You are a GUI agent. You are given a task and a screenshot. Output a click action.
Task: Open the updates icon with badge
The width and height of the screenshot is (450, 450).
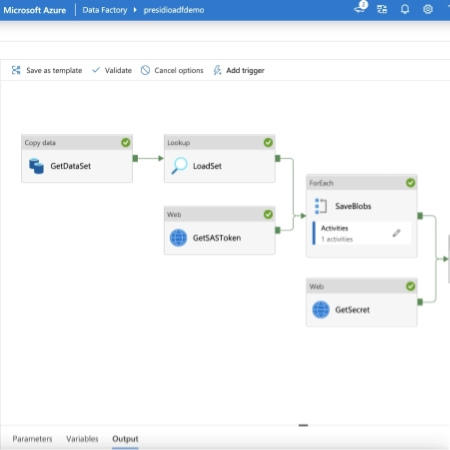pos(360,7)
